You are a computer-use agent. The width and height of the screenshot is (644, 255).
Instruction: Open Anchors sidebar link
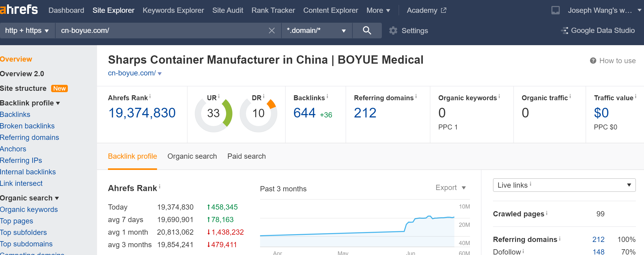[x=13, y=149]
